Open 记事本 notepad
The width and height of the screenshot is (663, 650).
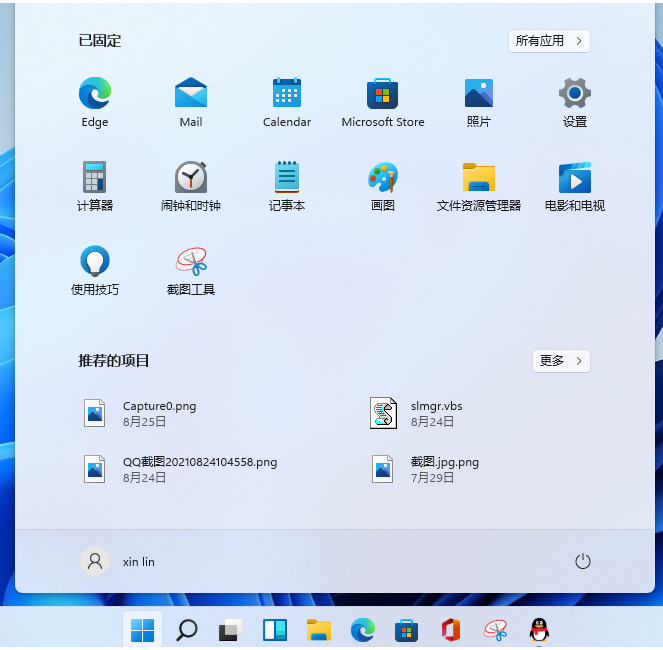287,186
